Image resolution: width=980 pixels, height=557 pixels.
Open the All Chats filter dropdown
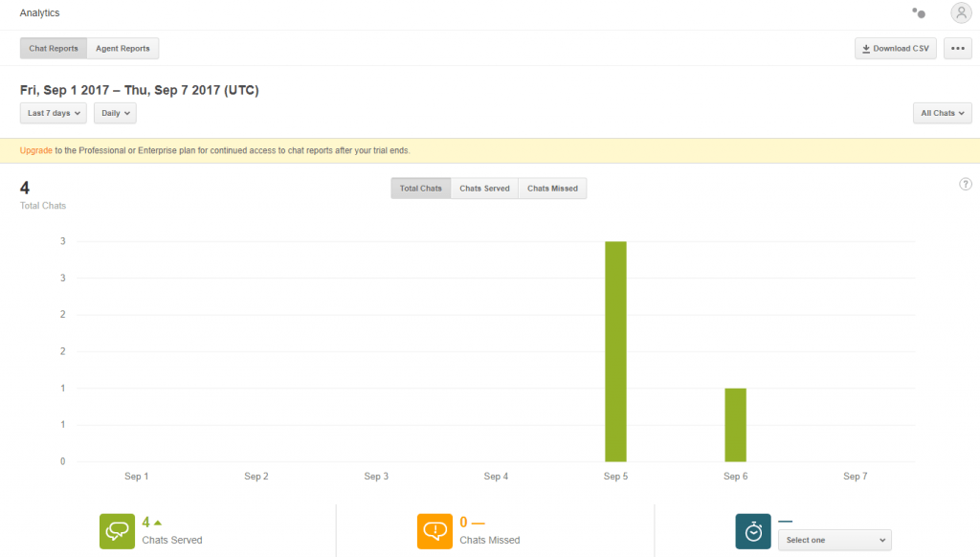click(x=942, y=112)
